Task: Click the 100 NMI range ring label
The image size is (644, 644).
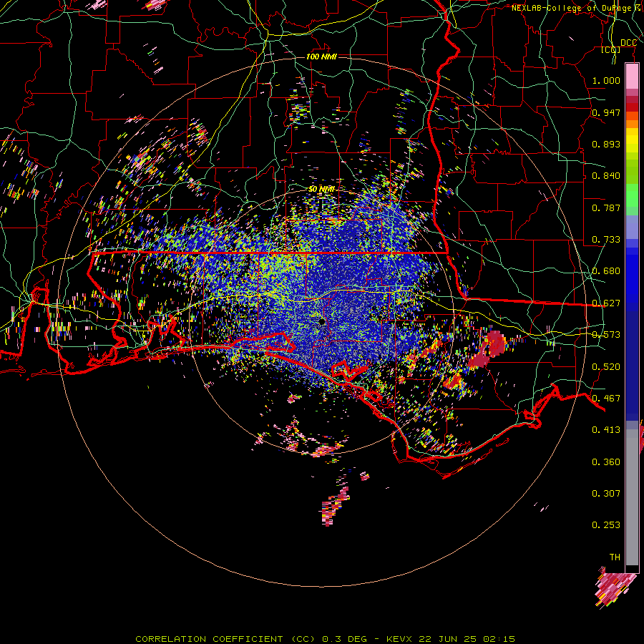Action: tap(321, 57)
